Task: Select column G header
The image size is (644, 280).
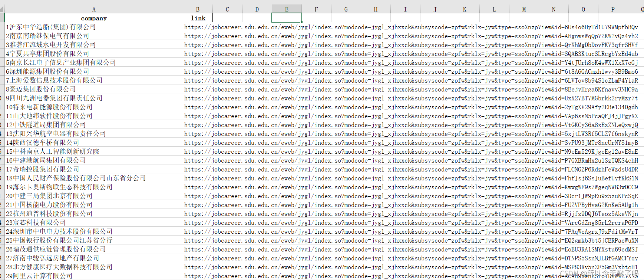Action: [x=346, y=9]
